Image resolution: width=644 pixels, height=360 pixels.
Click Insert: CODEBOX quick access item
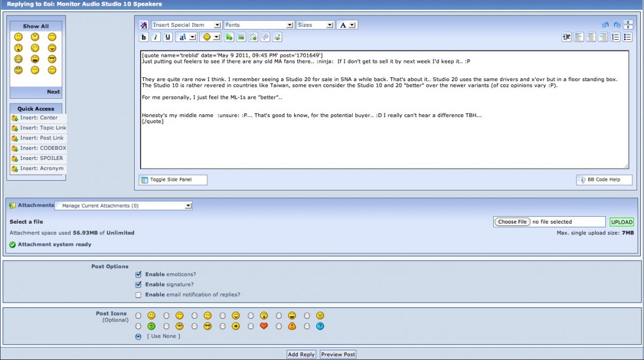(38, 148)
